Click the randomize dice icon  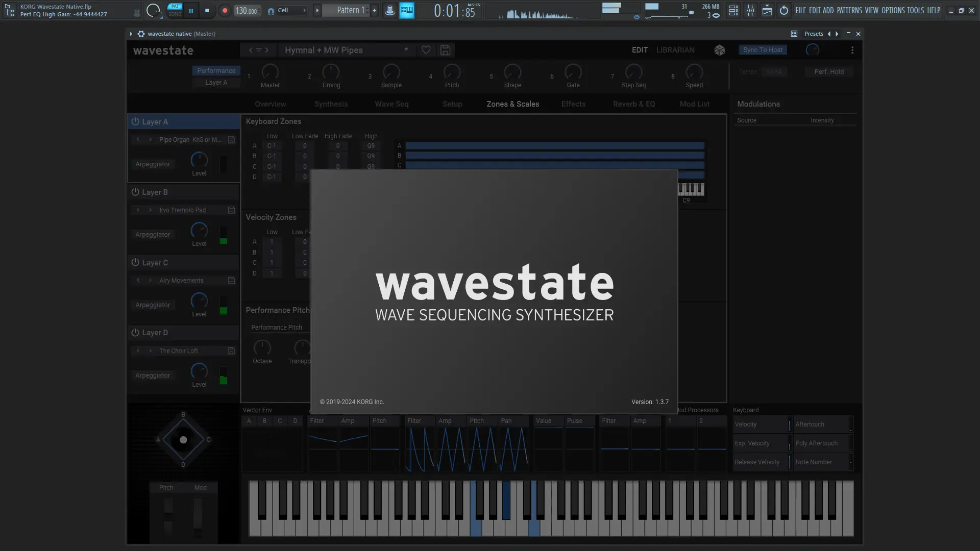[x=719, y=50]
